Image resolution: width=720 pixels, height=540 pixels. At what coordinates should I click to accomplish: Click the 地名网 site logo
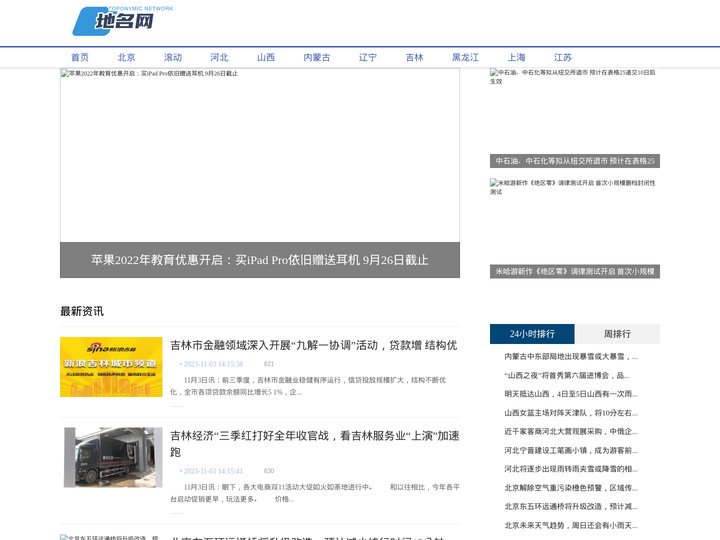123,21
